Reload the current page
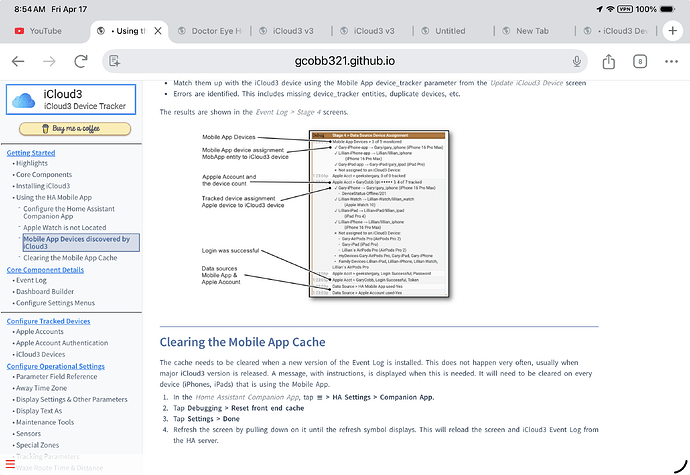The height and width of the screenshot is (475, 690). pos(81,61)
